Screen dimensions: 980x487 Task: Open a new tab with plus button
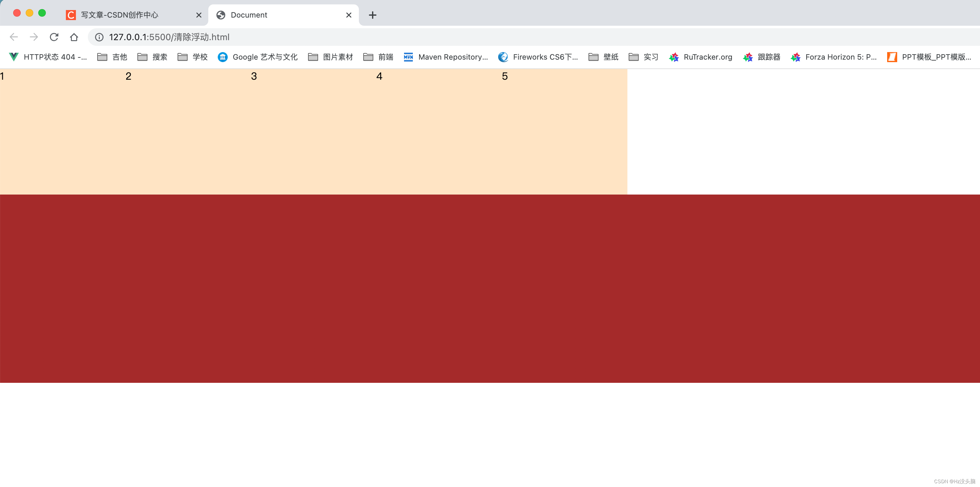click(372, 15)
